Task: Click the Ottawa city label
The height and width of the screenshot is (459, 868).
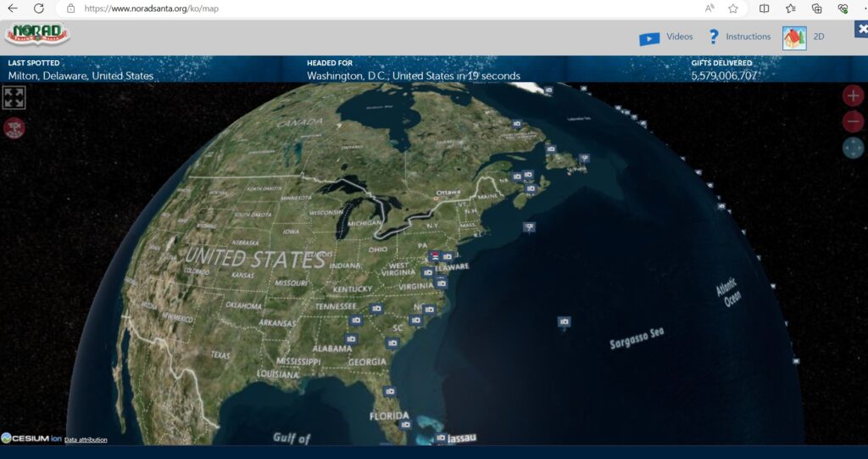Action: (448, 193)
